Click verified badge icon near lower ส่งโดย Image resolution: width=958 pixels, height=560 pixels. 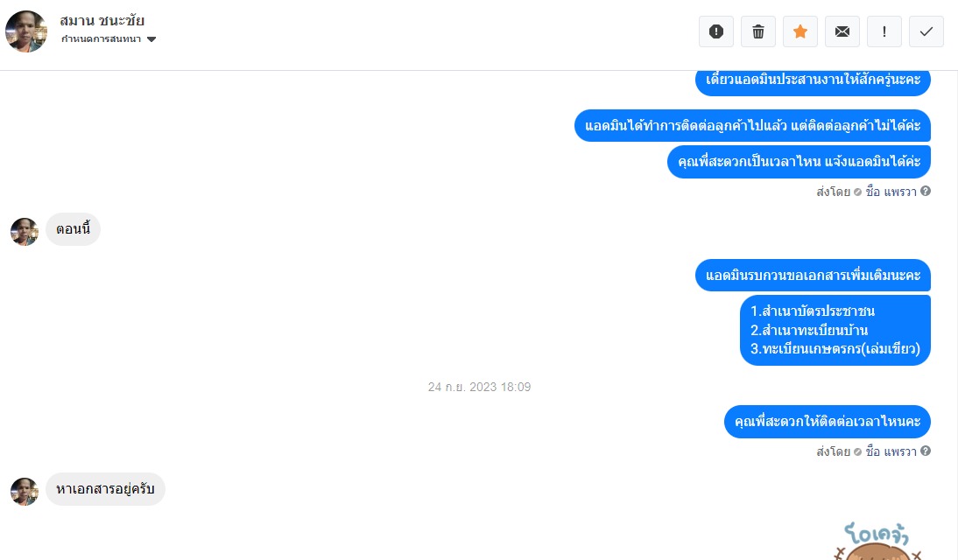(857, 451)
